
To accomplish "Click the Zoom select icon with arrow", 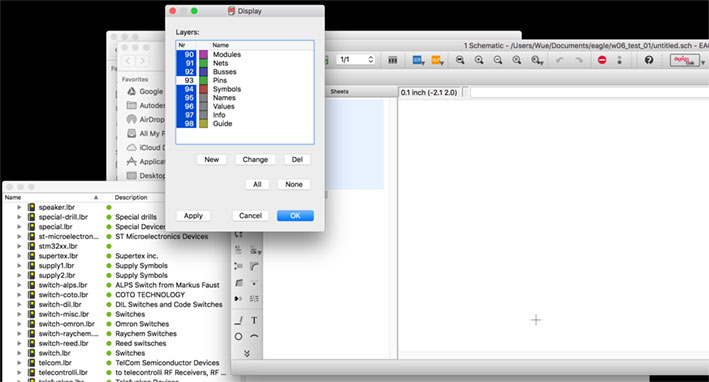I will 537,60.
